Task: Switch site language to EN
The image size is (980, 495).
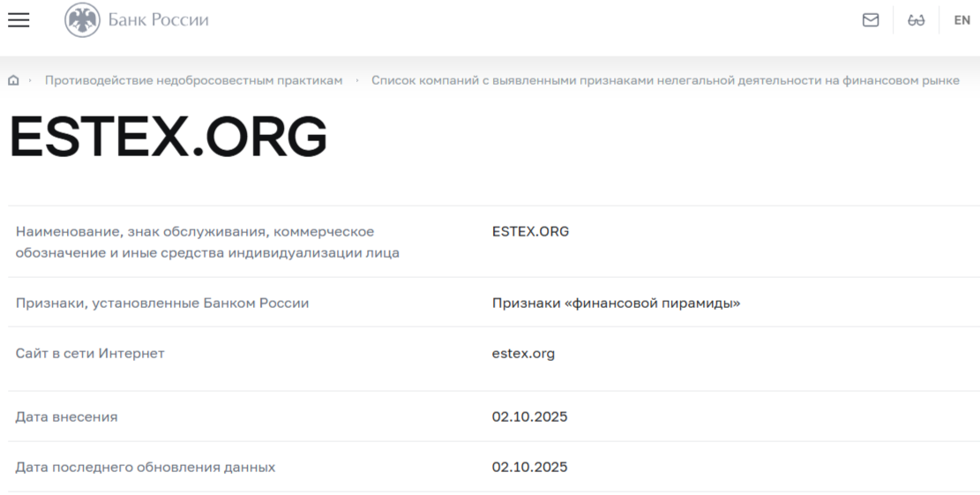Action: [961, 20]
